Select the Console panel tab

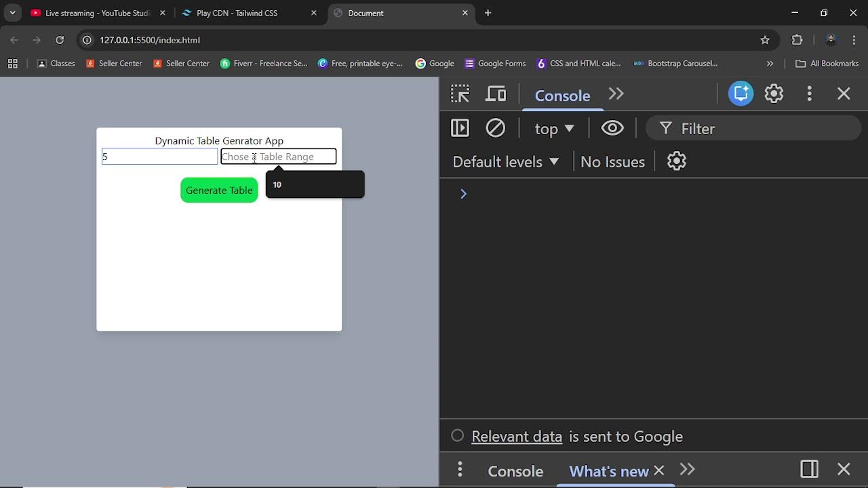point(562,96)
